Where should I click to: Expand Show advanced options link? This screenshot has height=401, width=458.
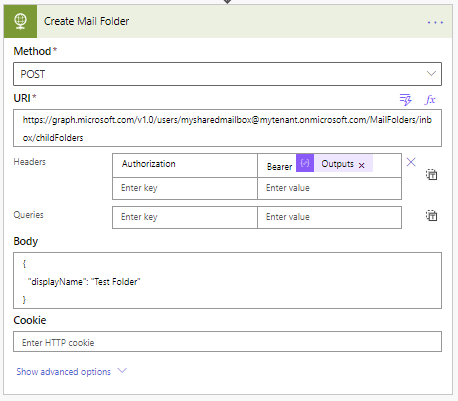point(63,372)
